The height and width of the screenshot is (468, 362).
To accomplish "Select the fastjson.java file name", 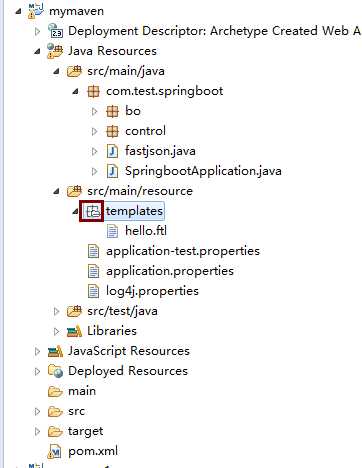I will point(160,151).
